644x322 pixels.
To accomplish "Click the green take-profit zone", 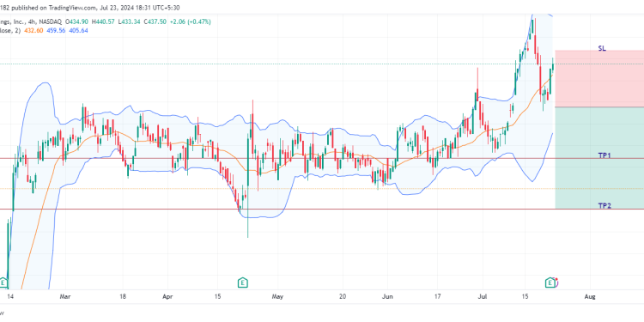I will [x=599, y=158].
